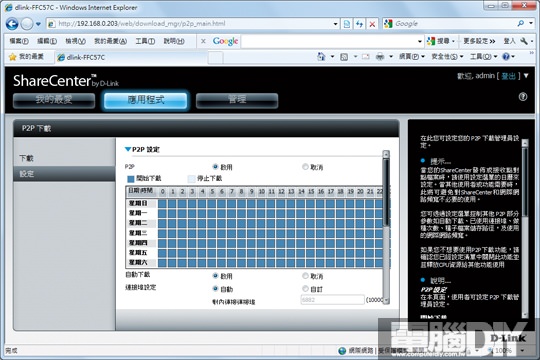The width and height of the screenshot is (540, 360).
Task: Click the wrench icon on Google toolbar
Action: (x=524, y=41)
